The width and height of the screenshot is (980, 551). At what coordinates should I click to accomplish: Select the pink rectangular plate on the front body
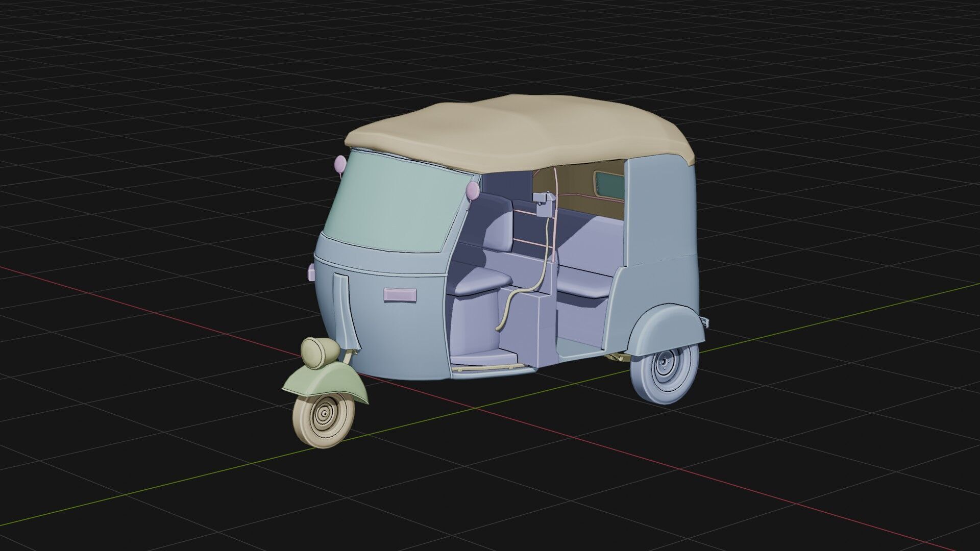point(401,294)
